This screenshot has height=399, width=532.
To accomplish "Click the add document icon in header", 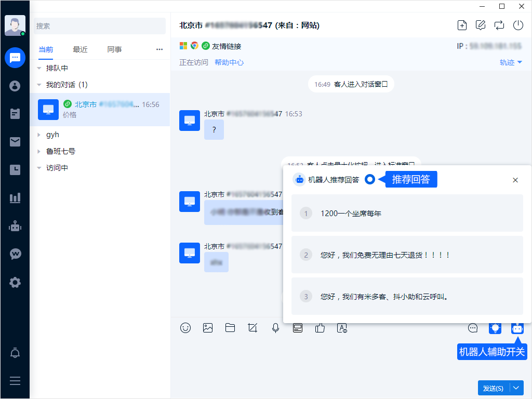I will click(462, 25).
